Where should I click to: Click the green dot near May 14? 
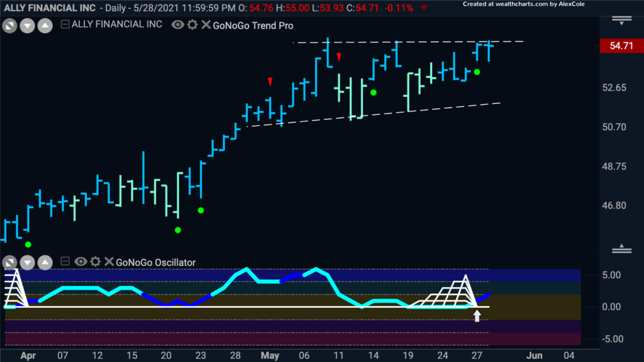[374, 93]
